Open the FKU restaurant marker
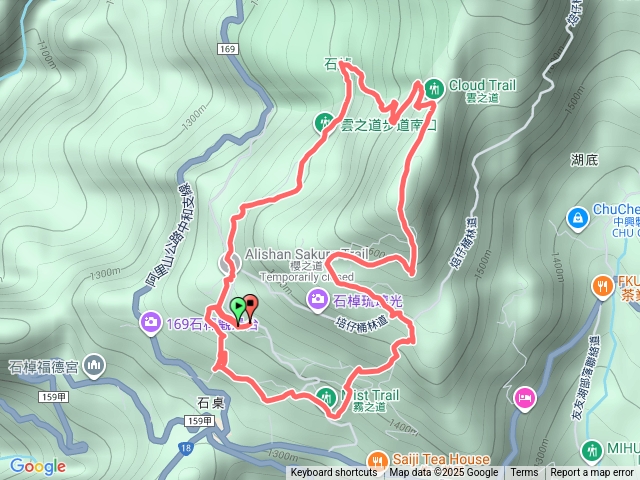This screenshot has height=480, width=640. coord(602,287)
